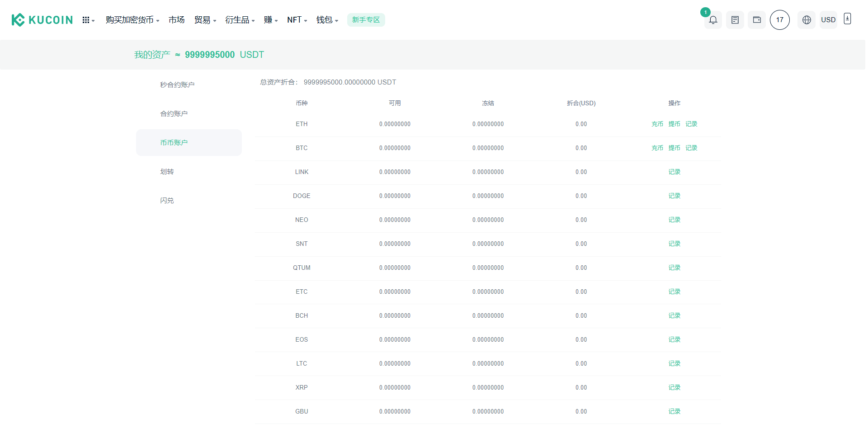This screenshot has height=428, width=868.
Task: Select the 币币账户 sidebar tab
Action: (174, 143)
